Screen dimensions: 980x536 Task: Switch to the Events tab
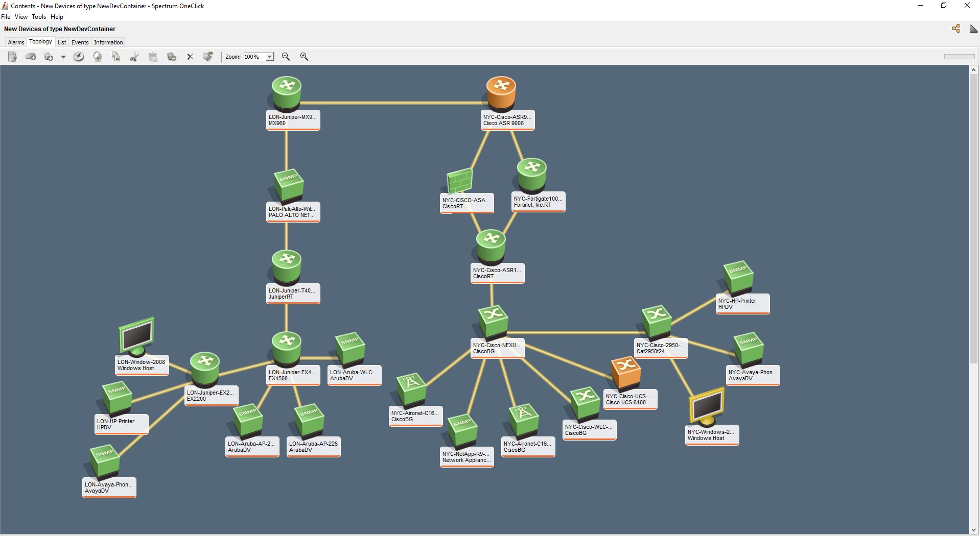tap(80, 42)
